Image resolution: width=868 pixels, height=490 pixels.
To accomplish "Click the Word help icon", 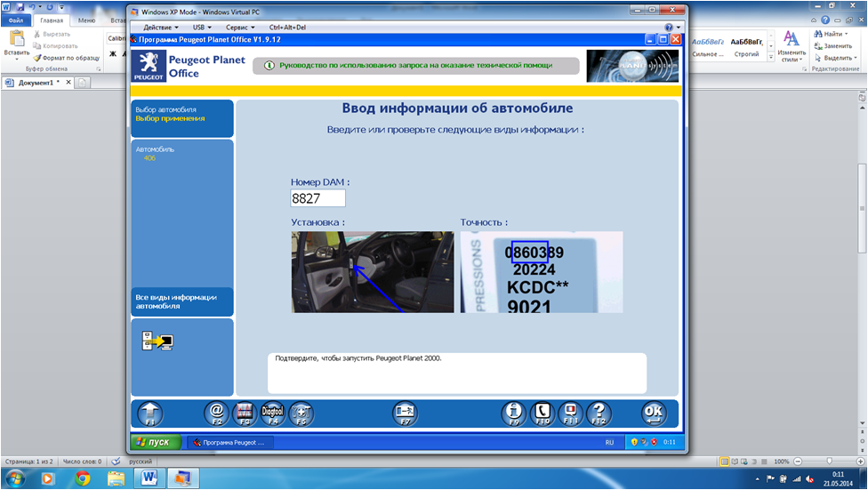I will (x=825, y=20).
